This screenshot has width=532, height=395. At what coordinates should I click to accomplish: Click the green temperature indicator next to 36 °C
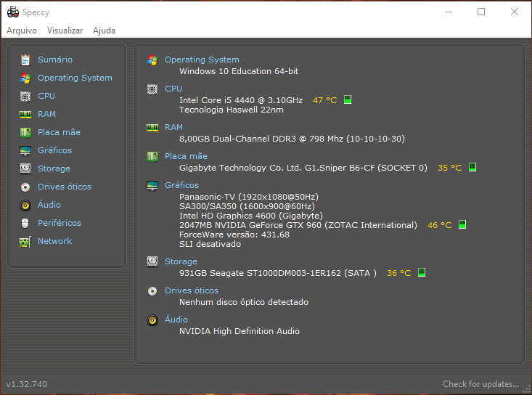click(x=422, y=272)
